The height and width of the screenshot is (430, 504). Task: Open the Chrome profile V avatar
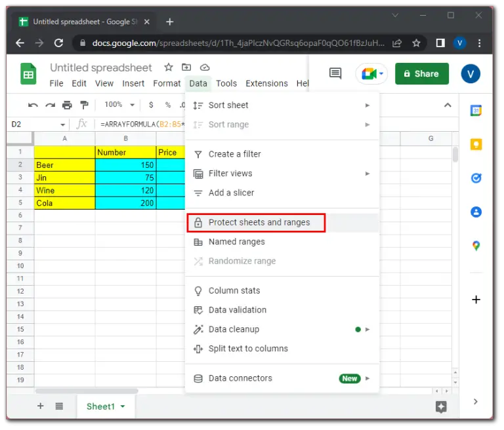459,43
